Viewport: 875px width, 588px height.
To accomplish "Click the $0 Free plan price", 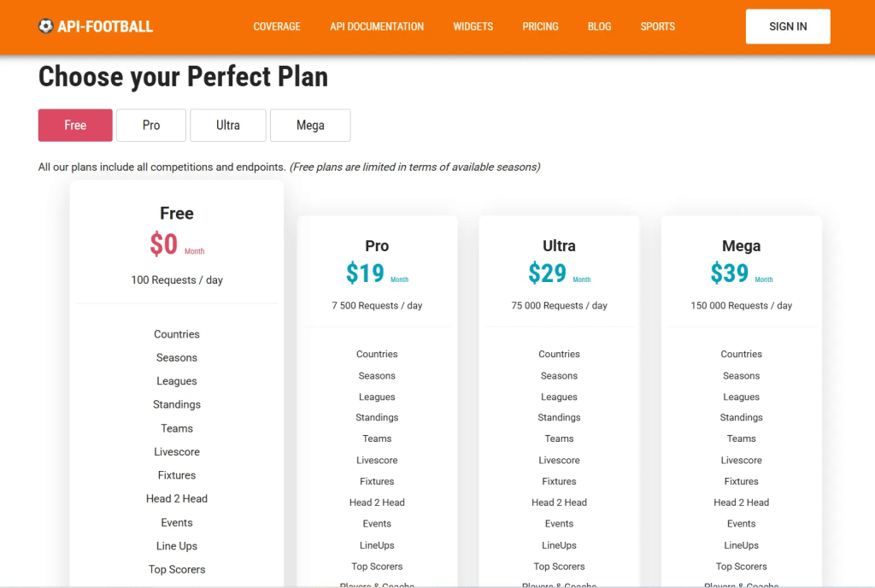I will (164, 244).
